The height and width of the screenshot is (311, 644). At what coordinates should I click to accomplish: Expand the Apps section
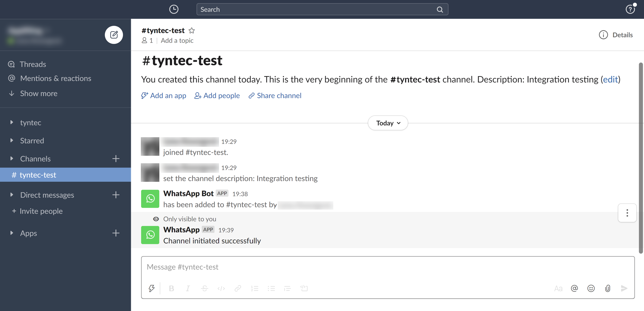(x=12, y=233)
